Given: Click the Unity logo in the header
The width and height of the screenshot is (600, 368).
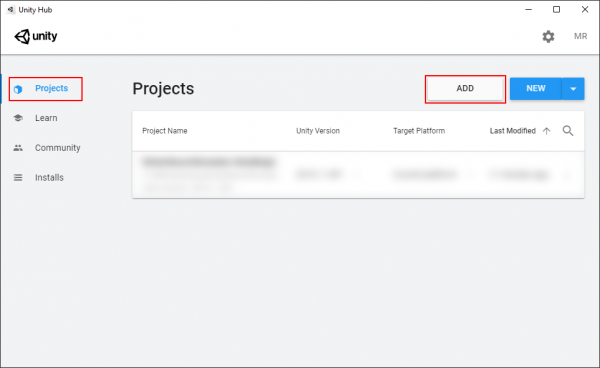Looking at the screenshot, I should pos(36,36).
